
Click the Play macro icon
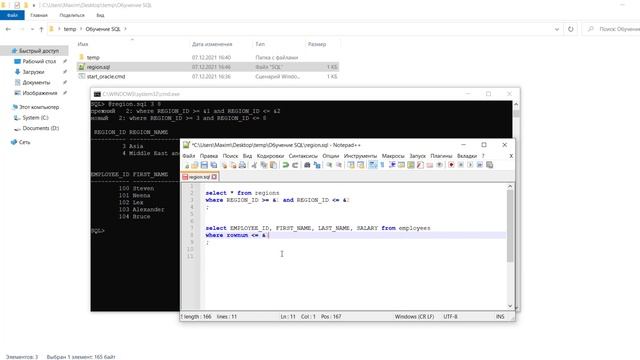click(x=470, y=165)
